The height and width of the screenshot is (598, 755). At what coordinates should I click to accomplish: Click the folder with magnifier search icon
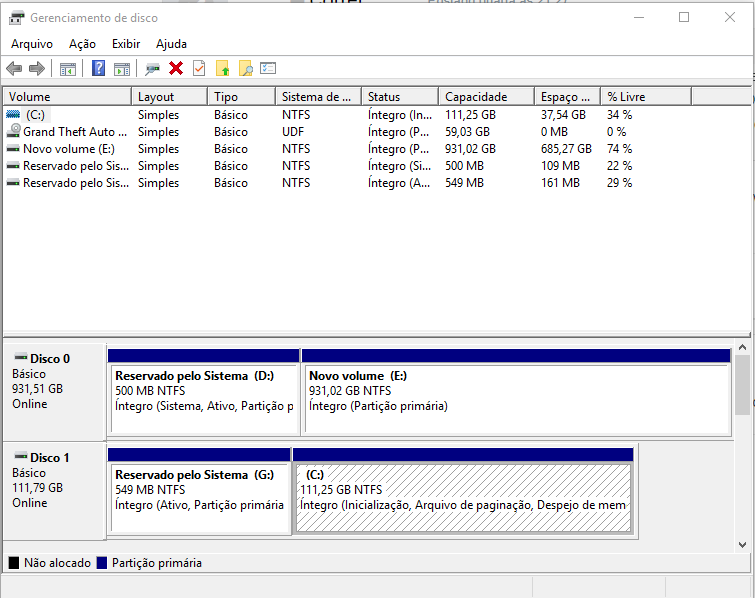click(x=246, y=68)
